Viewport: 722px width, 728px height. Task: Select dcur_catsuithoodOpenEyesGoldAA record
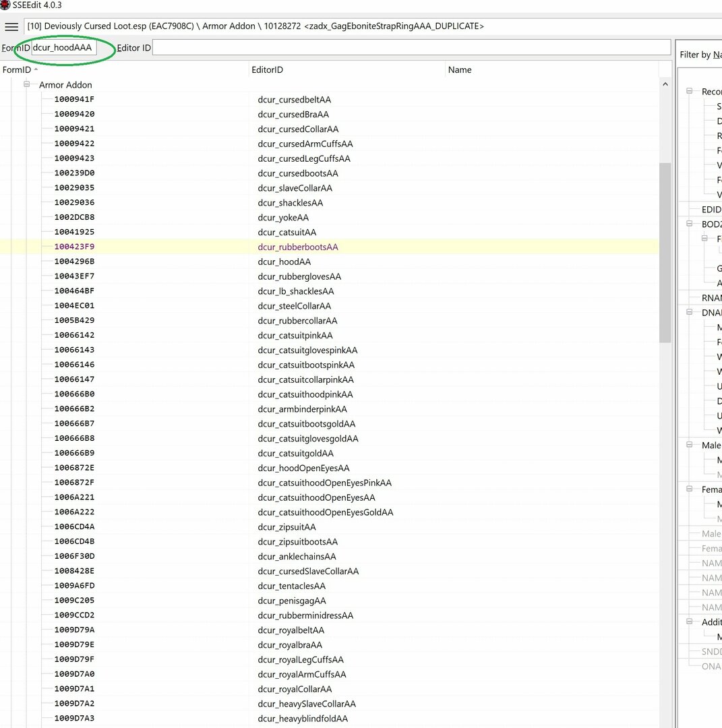(330, 512)
